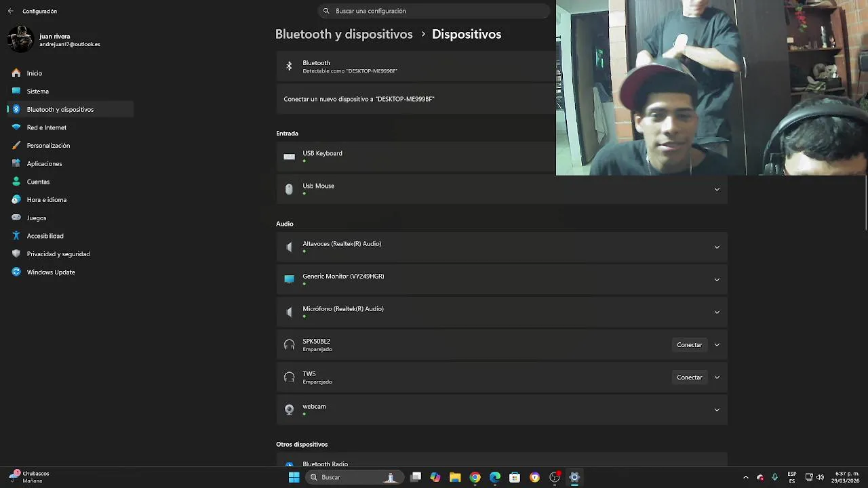Click the Sistema monitor icon
The height and width of the screenshot is (488, 868).
pyautogui.click(x=16, y=91)
